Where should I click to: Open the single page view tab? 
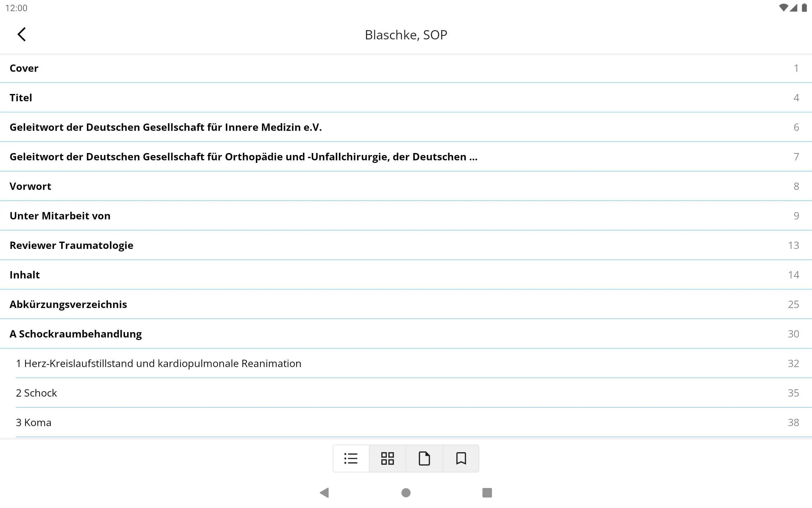(424, 458)
